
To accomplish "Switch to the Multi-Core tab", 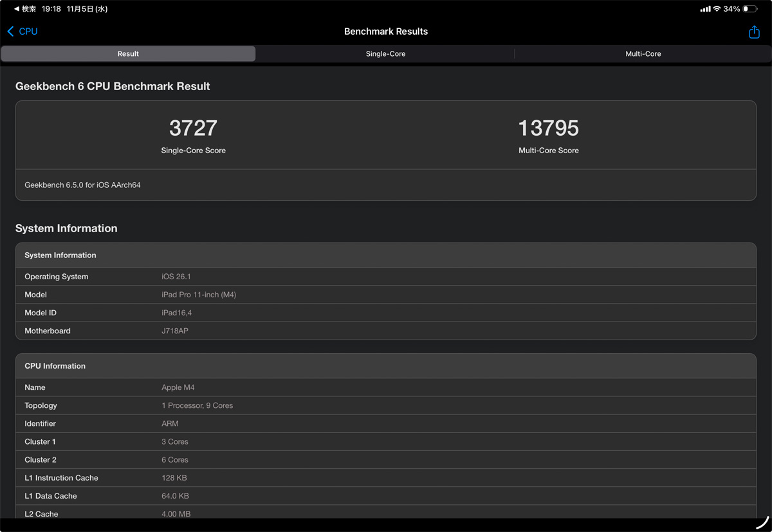I will 643,54.
